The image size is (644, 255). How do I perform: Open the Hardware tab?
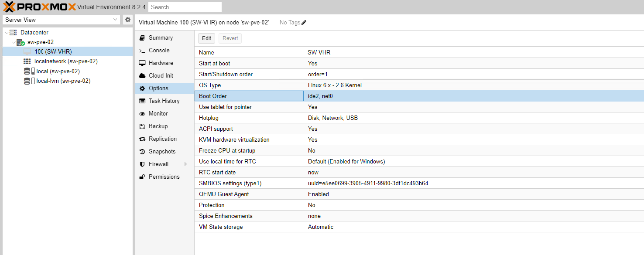[164, 63]
